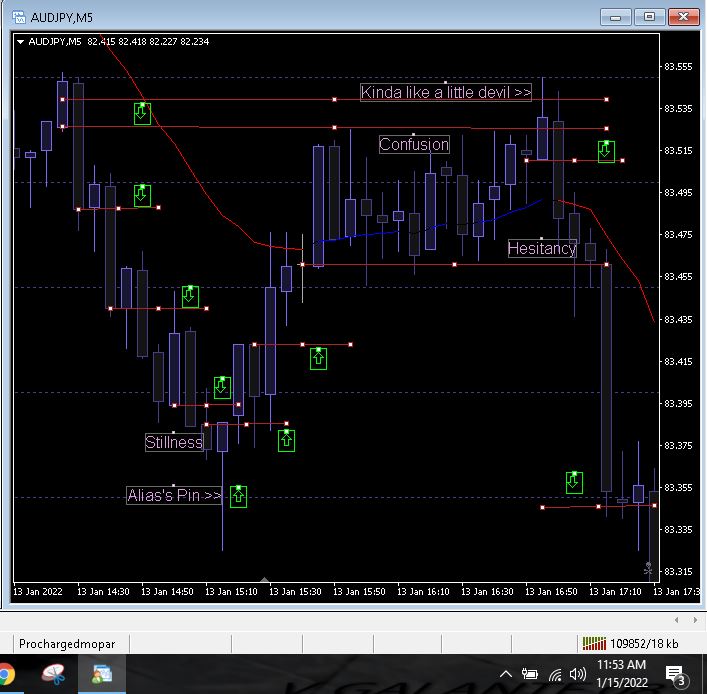This screenshot has height=694, width=707.
Task: Click the horizontal level line at 83.46
Action: [454, 265]
